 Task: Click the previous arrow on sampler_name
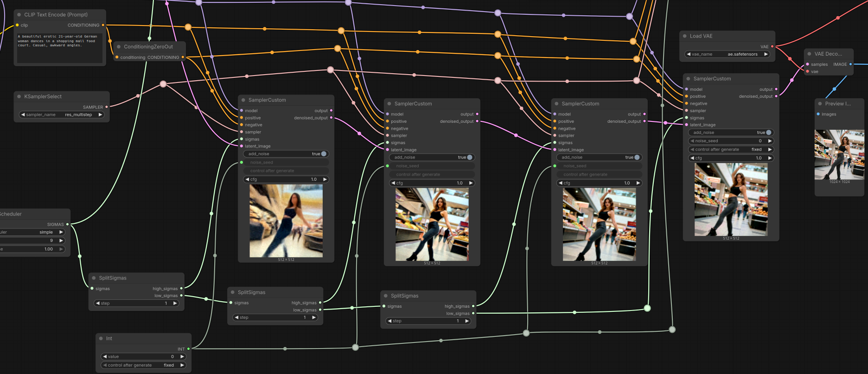click(23, 114)
